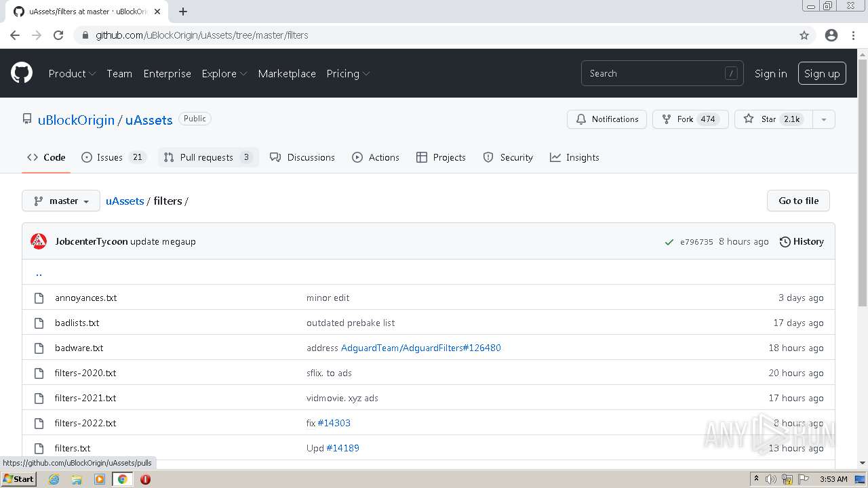Open issue link #14303
The height and width of the screenshot is (488, 868).
[334, 423]
